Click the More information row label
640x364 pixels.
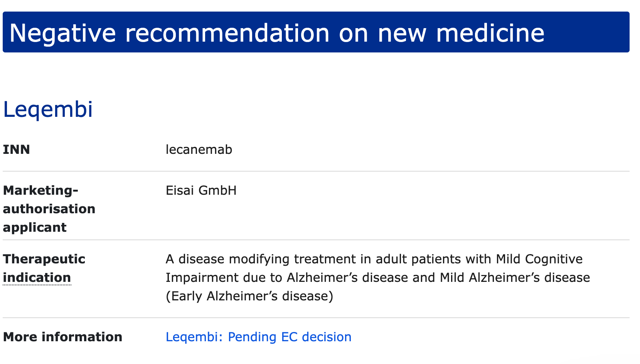[62, 337]
